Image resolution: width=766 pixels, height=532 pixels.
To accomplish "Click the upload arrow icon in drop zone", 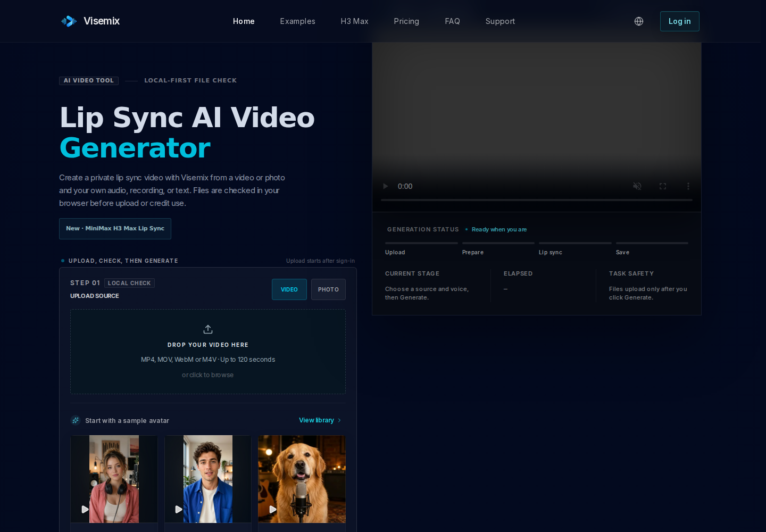I will [208, 329].
